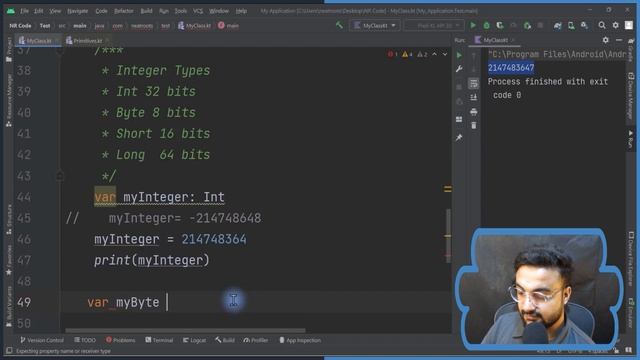Click the wrench icon in the Run panel
The width and height of the screenshot is (640, 360).
point(459,69)
